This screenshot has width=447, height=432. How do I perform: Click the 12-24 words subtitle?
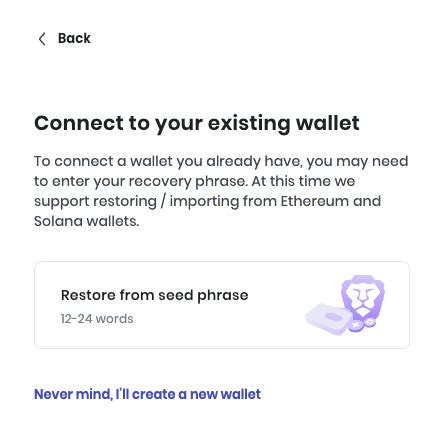[97, 319]
